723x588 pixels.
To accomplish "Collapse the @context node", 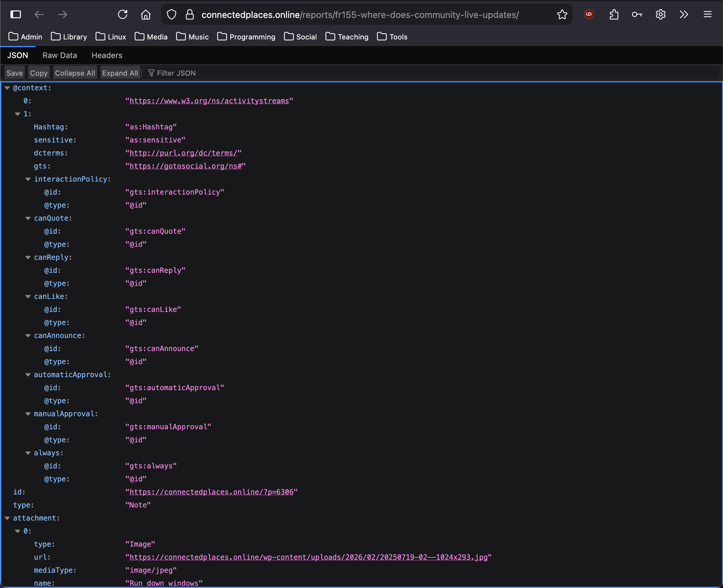I will [x=7, y=88].
